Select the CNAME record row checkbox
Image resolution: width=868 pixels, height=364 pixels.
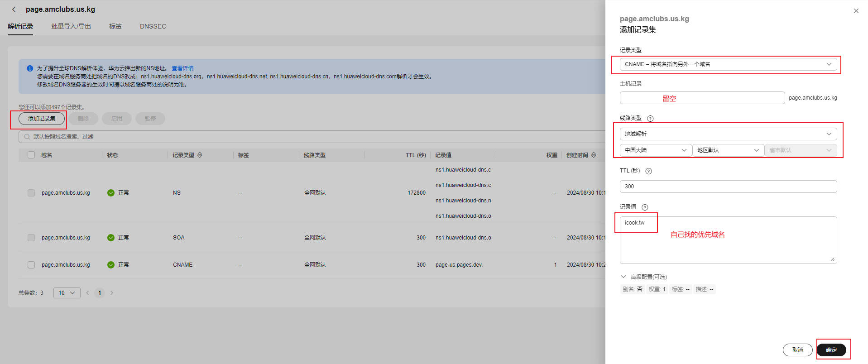click(x=31, y=265)
